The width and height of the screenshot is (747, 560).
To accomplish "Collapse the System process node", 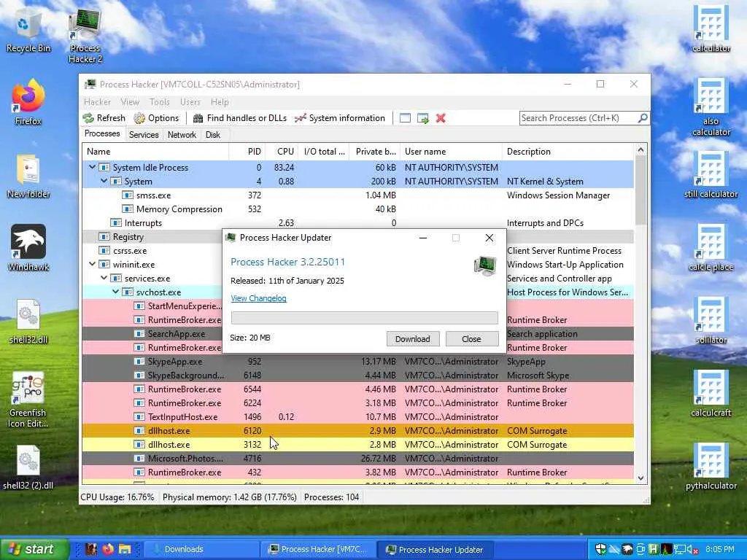I will tap(104, 181).
